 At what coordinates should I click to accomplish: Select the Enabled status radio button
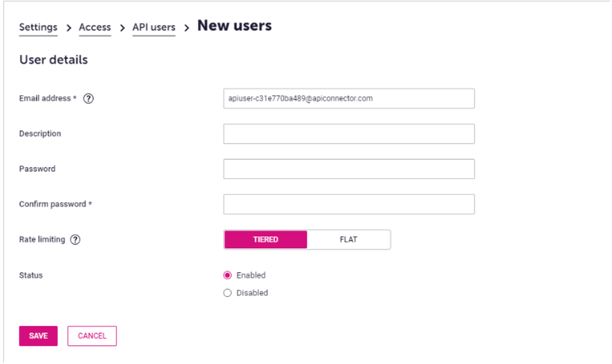228,275
